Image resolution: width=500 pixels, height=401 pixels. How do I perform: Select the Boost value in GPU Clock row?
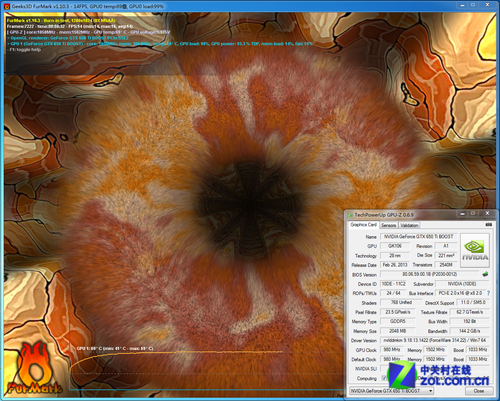[477, 350]
